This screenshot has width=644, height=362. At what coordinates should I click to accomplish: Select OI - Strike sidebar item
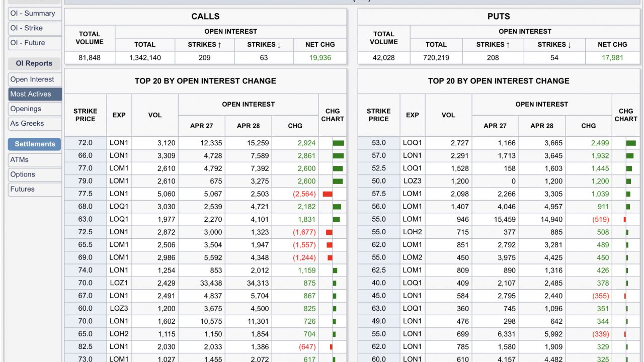[x=34, y=28]
